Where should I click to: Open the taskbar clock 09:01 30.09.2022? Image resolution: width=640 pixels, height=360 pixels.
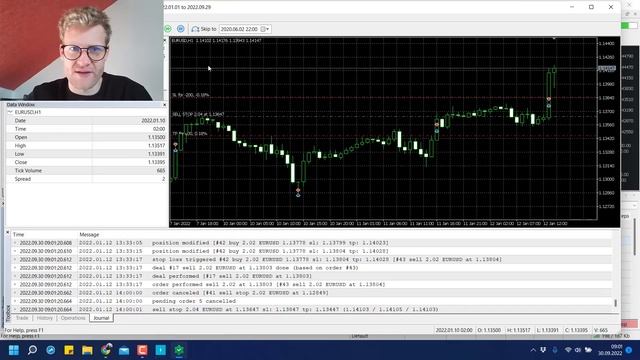coord(611,350)
